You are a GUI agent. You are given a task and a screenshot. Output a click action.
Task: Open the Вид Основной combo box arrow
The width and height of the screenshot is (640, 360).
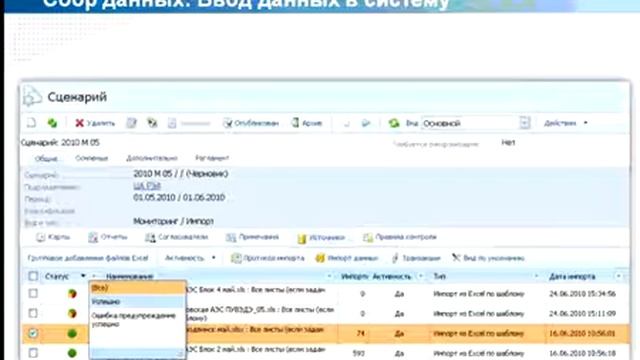(525, 123)
